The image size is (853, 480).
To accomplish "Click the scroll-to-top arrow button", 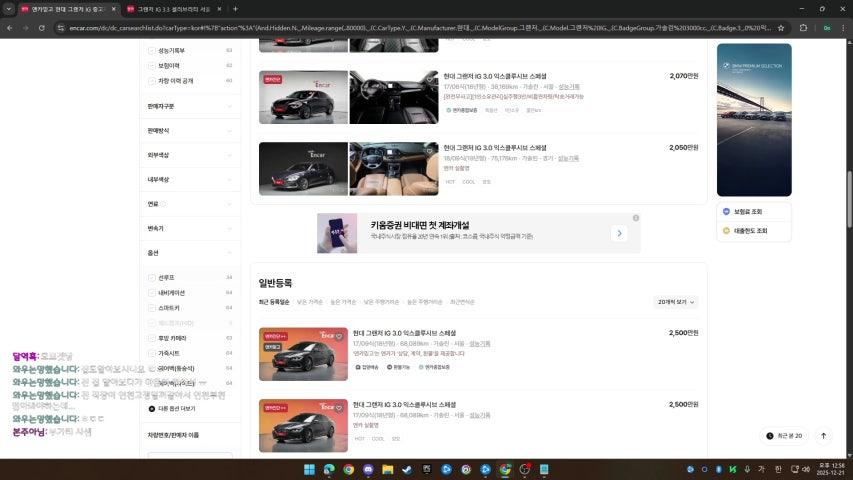I will (x=823, y=436).
